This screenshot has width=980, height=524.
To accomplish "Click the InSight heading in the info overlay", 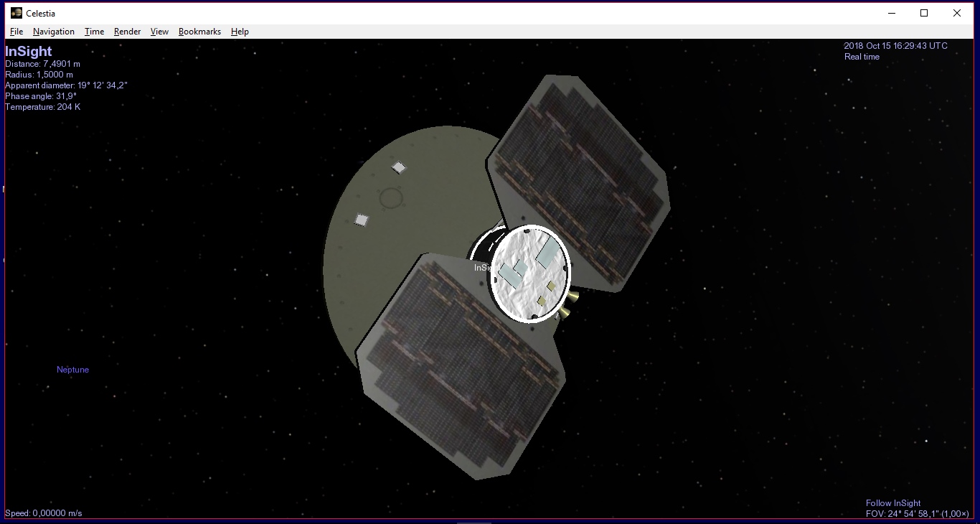I will [x=29, y=51].
